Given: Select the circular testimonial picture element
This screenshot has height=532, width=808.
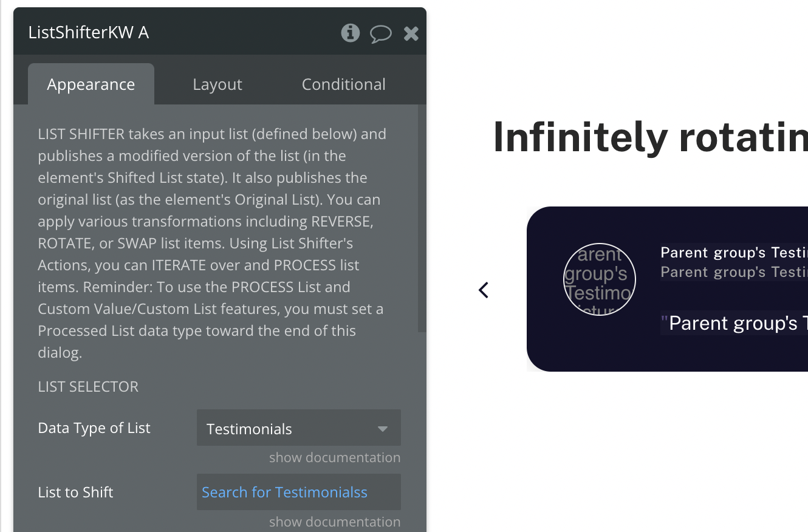Looking at the screenshot, I should (x=600, y=279).
